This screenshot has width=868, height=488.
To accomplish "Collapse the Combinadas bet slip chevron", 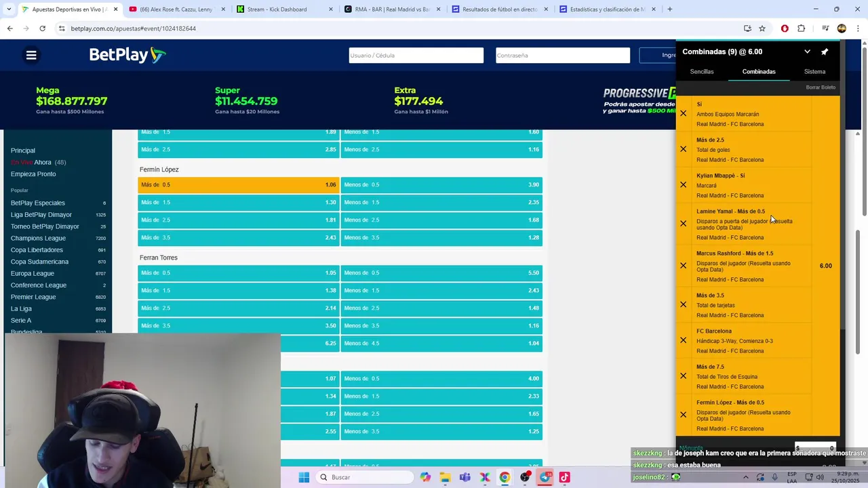I will 807,52.
